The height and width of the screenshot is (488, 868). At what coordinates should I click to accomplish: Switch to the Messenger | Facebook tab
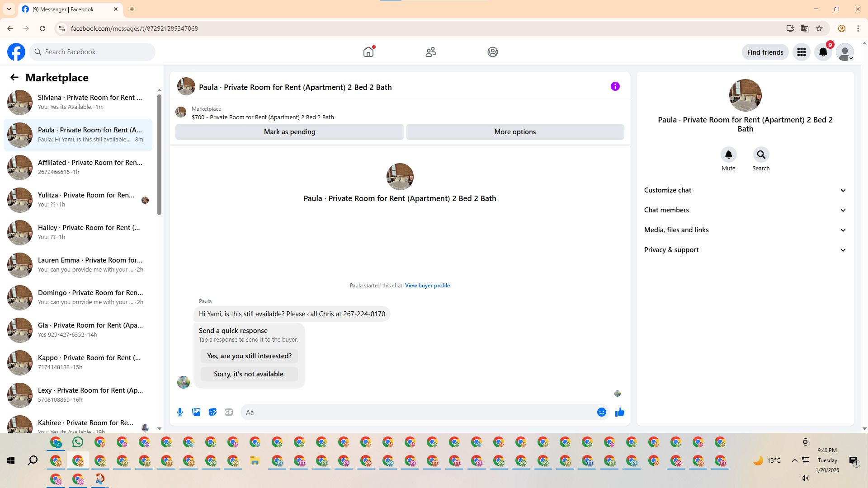click(70, 9)
